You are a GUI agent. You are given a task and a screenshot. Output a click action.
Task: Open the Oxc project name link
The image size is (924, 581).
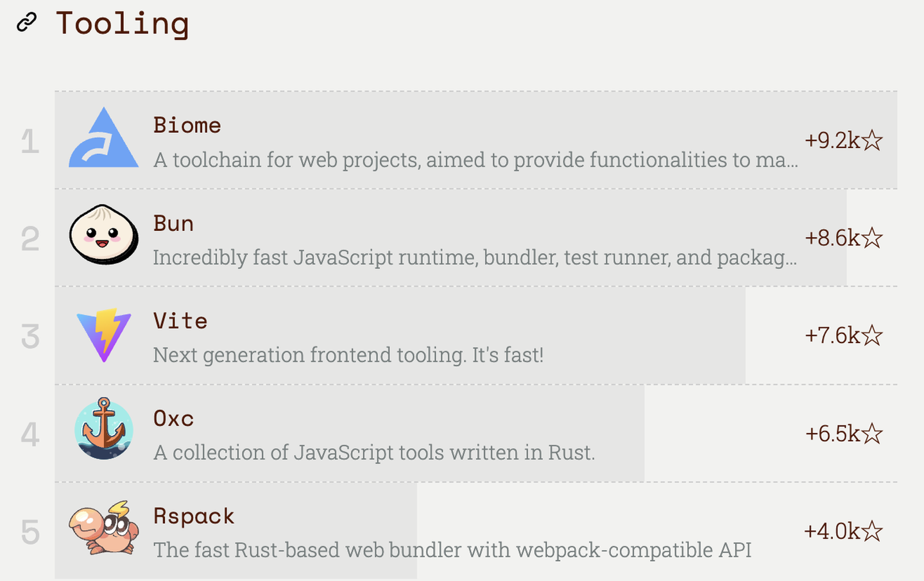point(173,419)
